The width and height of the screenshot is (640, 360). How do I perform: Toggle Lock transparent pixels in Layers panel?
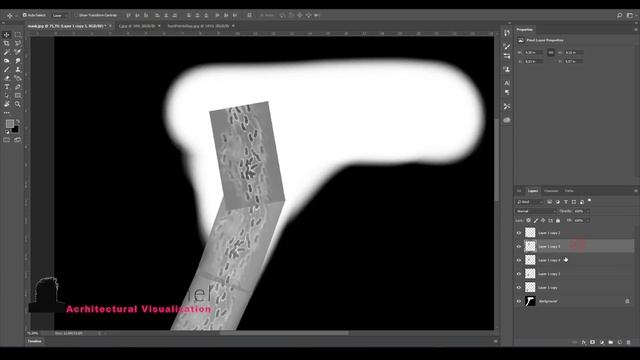point(529,220)
